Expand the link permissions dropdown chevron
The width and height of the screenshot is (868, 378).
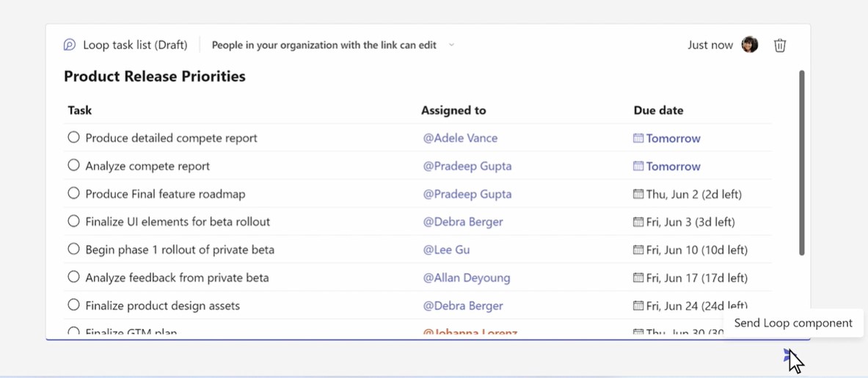click(451, 45)
